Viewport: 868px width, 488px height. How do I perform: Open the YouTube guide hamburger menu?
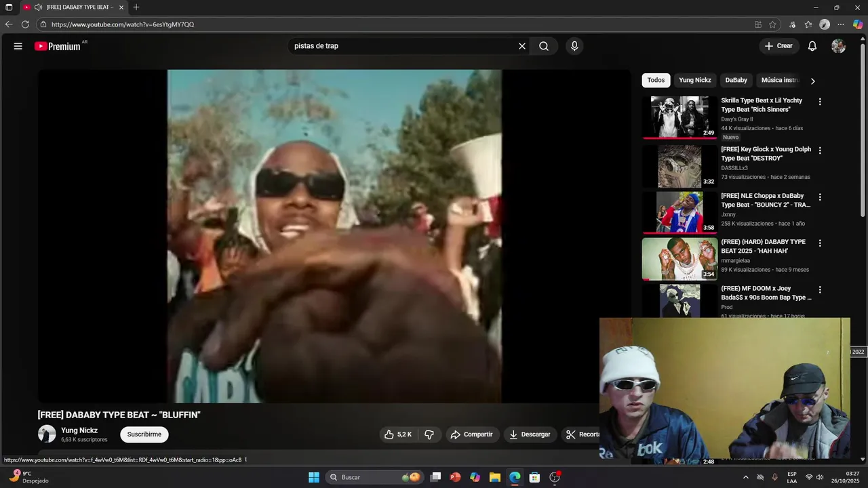coord(18,46)
